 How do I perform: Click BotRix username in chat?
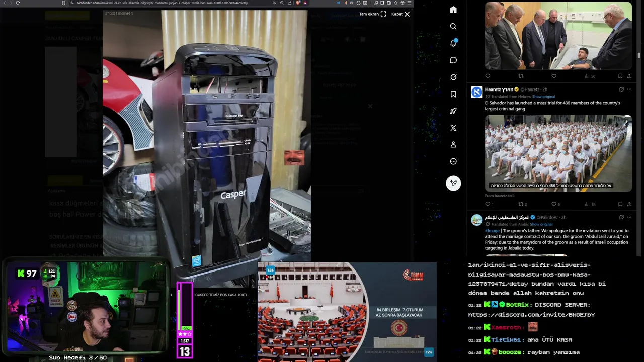click(x=517, y=305)
